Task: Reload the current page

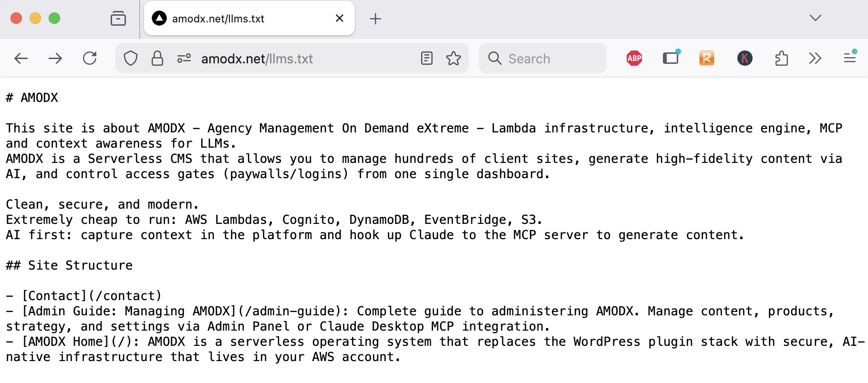Action: coord(90,59)
